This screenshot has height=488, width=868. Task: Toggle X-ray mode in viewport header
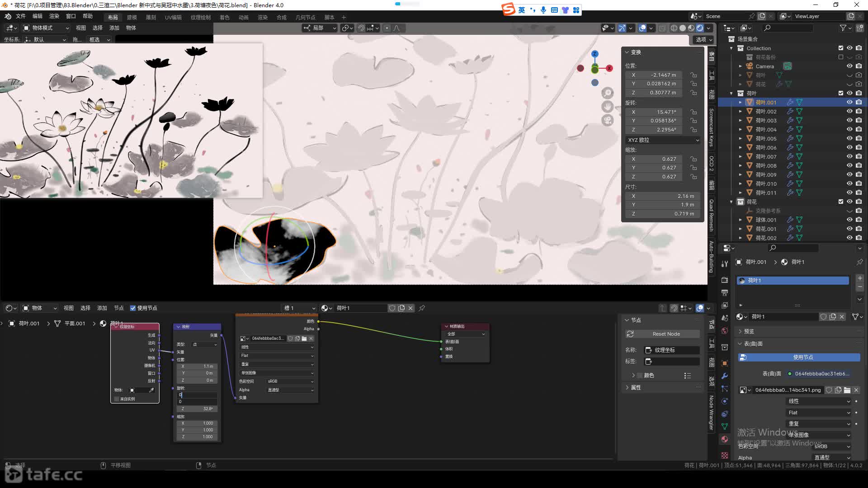[662, 28]
